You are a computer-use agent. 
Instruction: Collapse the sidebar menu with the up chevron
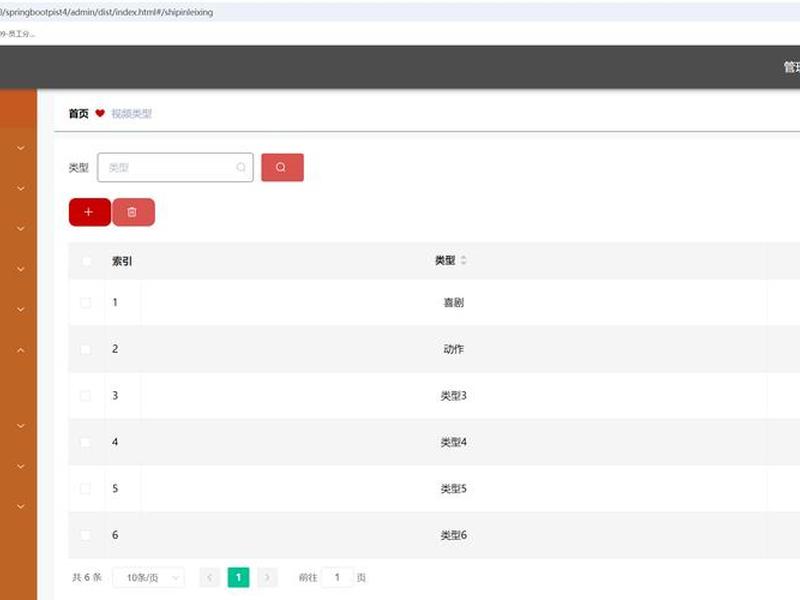[21, 350]
